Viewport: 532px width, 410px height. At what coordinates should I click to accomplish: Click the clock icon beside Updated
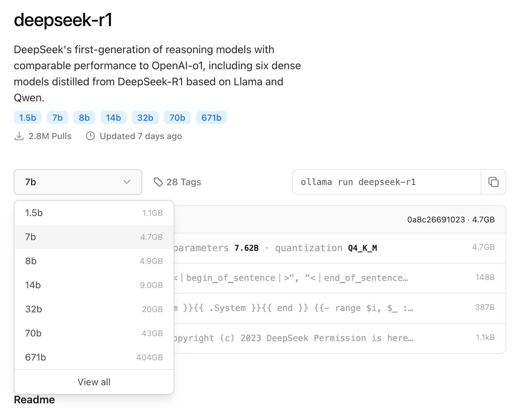(90, 136)
